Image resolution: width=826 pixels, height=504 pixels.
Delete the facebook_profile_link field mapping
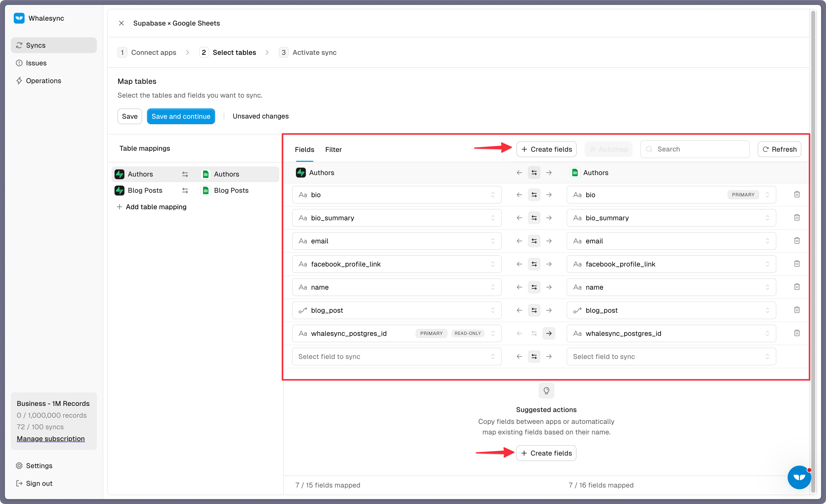coord(797,264)
